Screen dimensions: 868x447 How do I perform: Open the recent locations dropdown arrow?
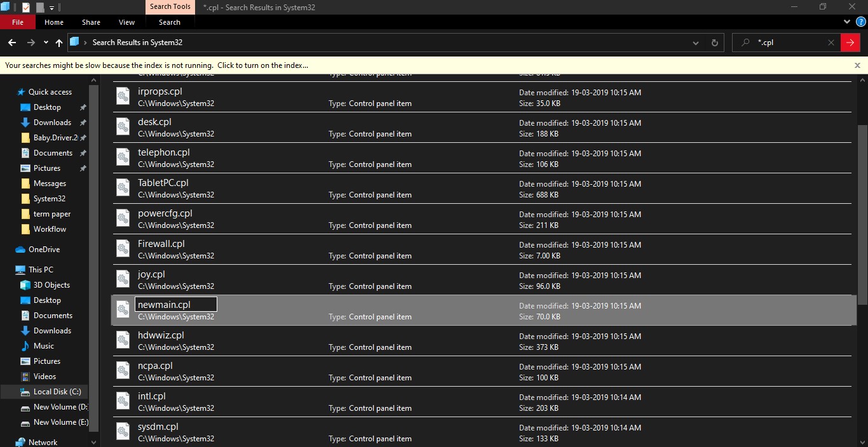click(46, 43)
